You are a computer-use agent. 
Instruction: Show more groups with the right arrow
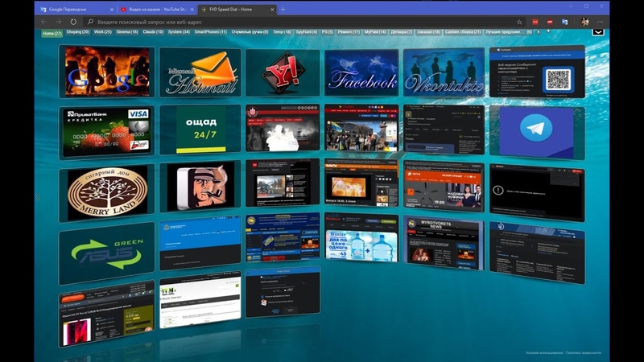tap(539, 31)
